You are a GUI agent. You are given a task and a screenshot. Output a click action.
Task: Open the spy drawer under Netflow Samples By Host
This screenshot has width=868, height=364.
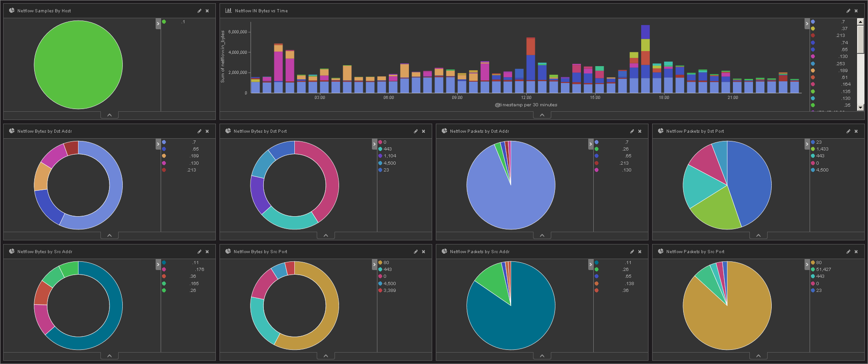pyautogui.click(x=110, y=115)
